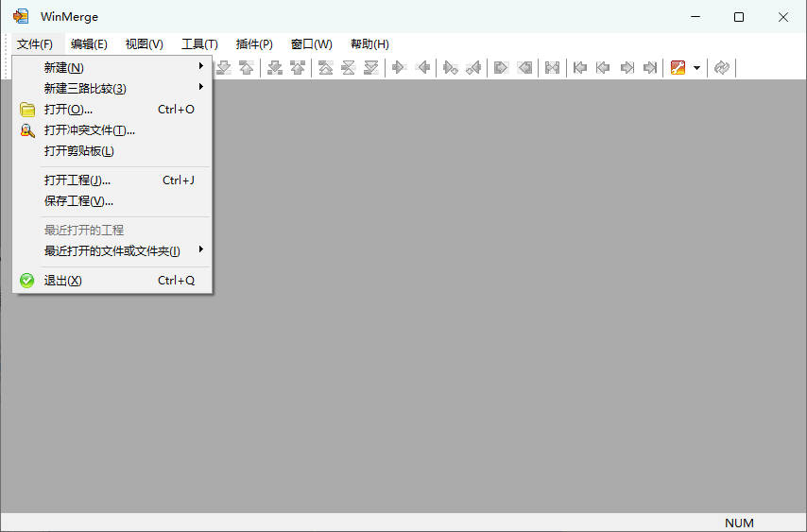This screenshot has height=532, width=807.
Task: Click the Copy All Right icon
Action: point(500,67)
